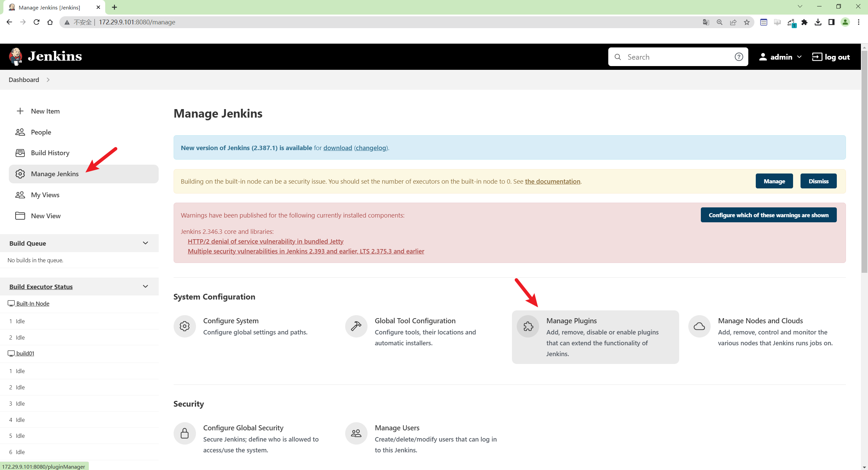The width and height of the screenshot is (868, 470).
Task: Open Multiple security vulnerabilities in Jenkins link
Action: [306, 251]
